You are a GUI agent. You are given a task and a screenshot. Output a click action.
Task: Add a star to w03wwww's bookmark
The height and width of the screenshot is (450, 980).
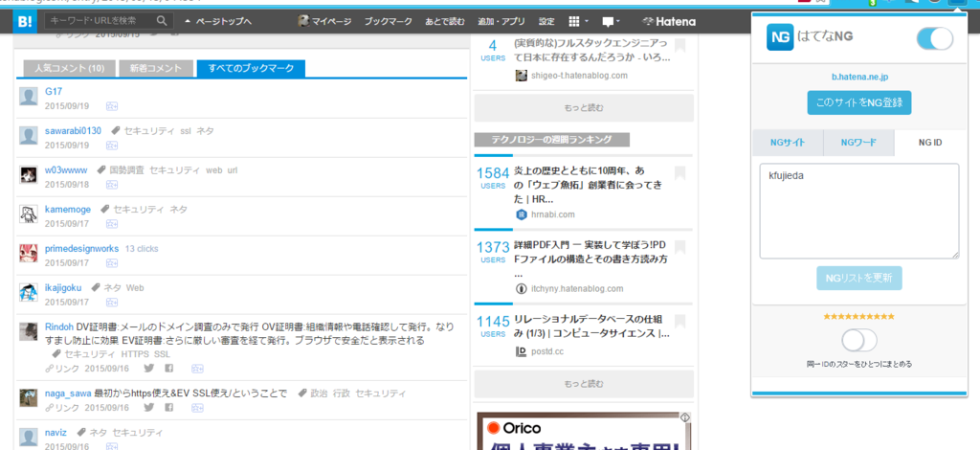pyautogui.click(x=112, y=185)
